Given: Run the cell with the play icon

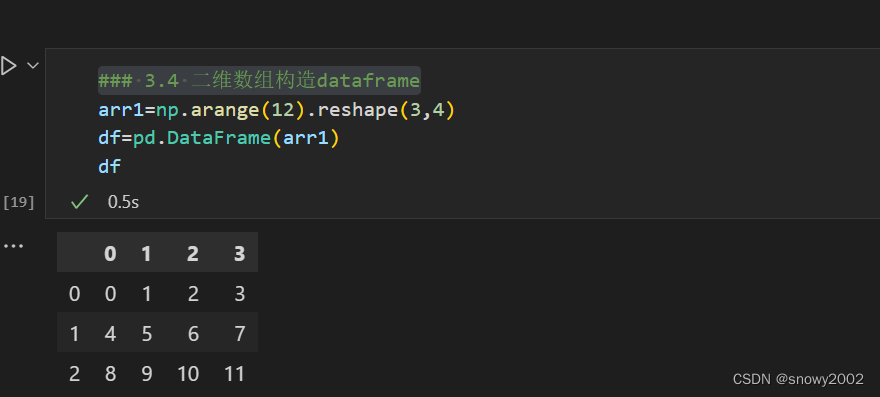Looking at the screenshot, I should click(8, 66).
